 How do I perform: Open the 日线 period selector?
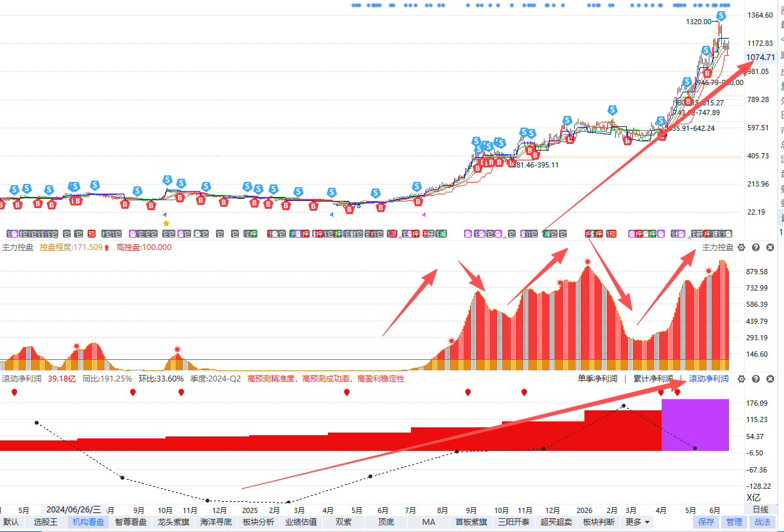click(x=760, y=510)
